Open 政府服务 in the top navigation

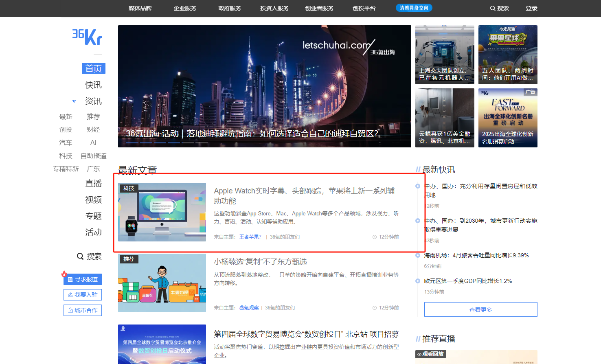pos(230,8)
